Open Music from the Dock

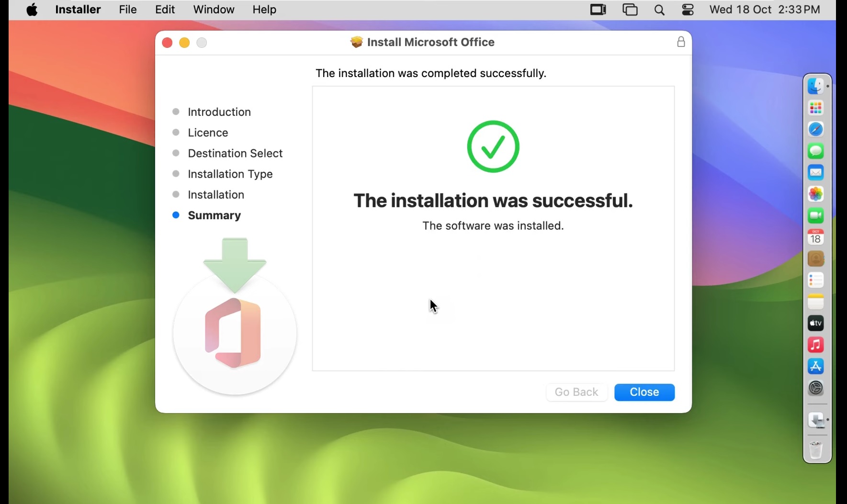coord(816,345)
